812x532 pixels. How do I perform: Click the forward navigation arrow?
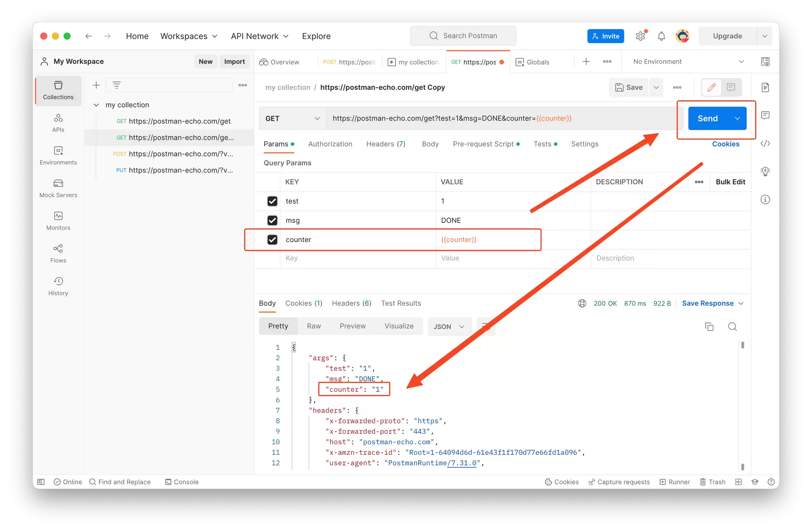coord(107,36)
